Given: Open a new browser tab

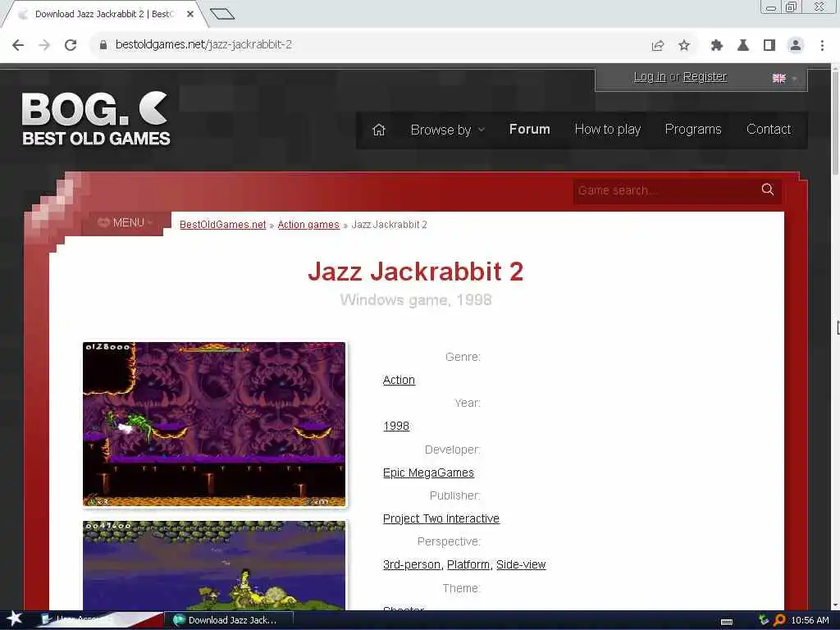Looking at the screenshot, I should (222, 14).
